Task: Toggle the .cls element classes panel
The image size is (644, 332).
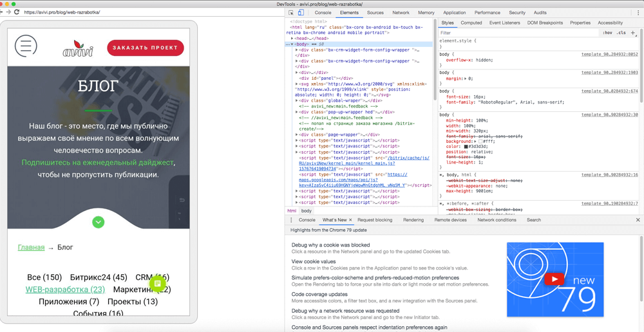Action: pyautogui.click(x=621, y=32)
